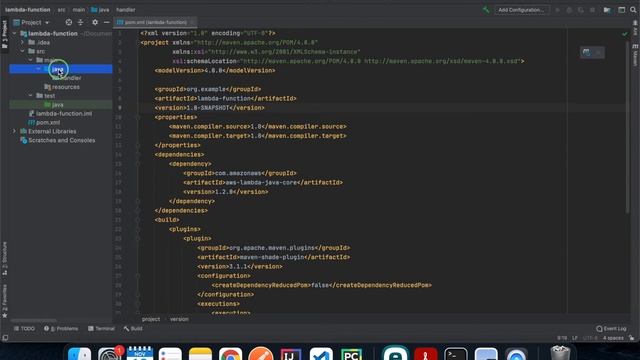The height and width of the screenshot is (360, 640).
Task: Click the Project panel horizontal scrollbar
Action: pos(33,320)
